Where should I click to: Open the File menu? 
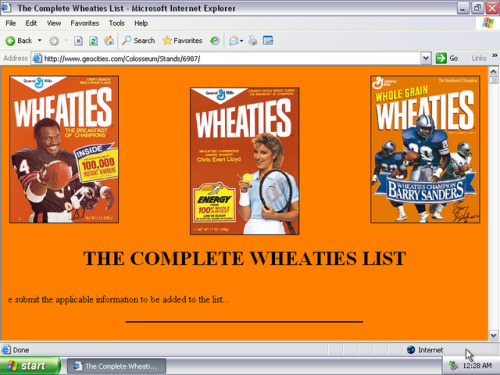[x=11, y=23]
